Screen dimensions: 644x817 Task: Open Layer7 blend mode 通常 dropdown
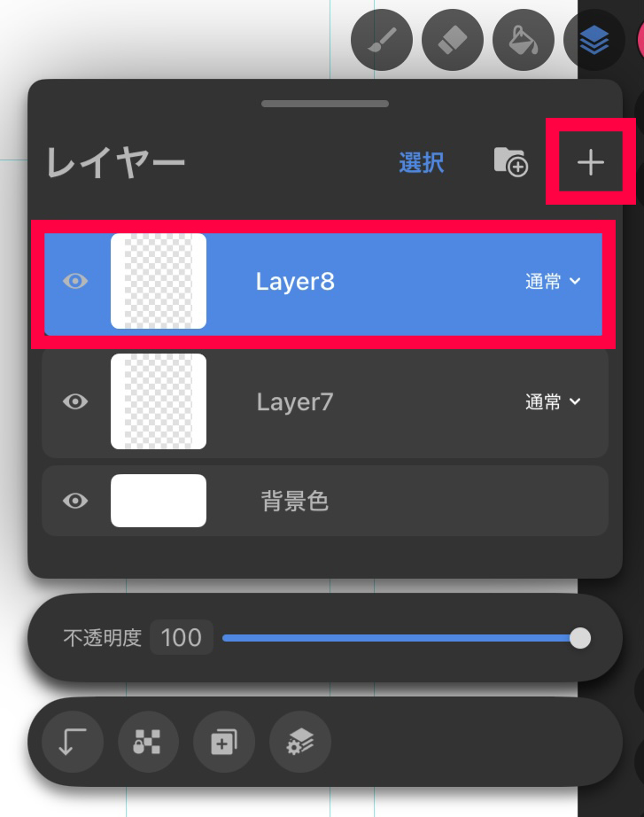tap(553, 401)
